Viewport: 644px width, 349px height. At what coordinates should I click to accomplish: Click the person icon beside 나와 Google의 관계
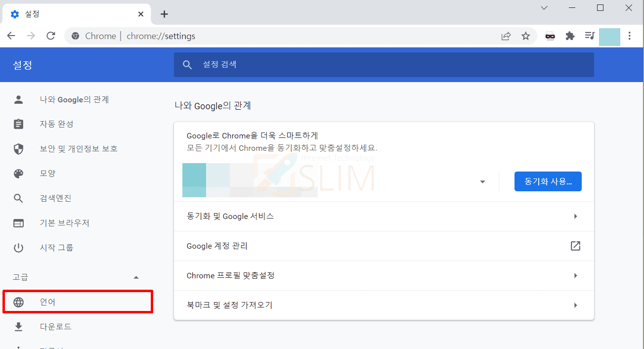click(18, 99)
